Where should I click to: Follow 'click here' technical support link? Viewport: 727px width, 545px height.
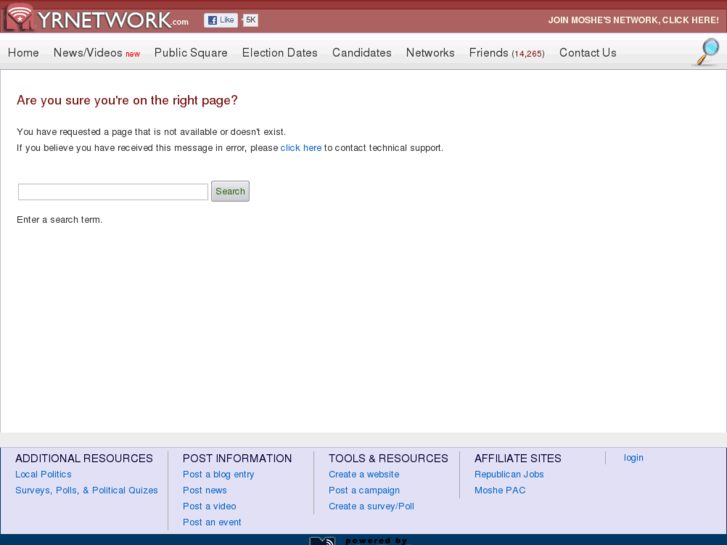300,147
